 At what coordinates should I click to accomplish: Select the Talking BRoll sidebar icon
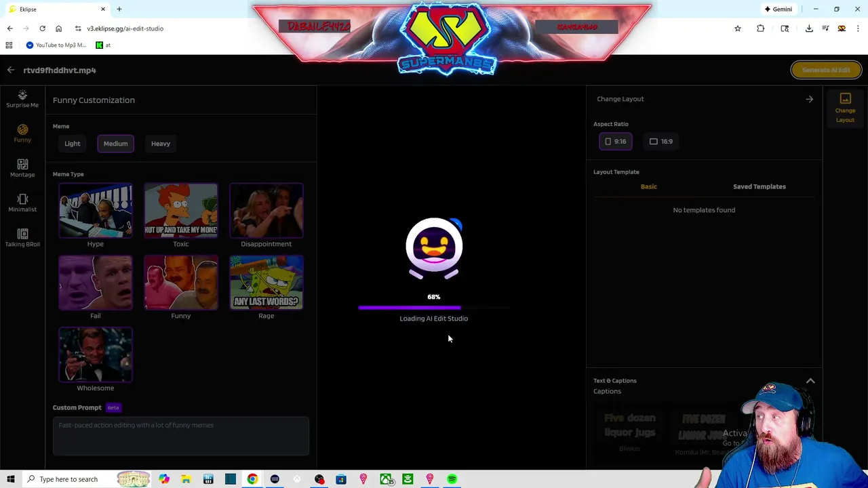click(22, 237)
